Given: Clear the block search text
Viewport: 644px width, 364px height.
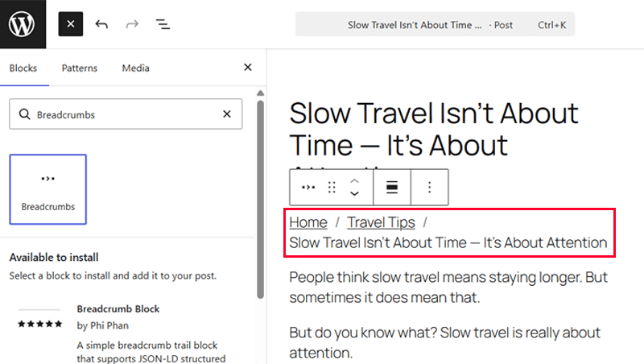Looking at the screenshot, I should point(227,114).
